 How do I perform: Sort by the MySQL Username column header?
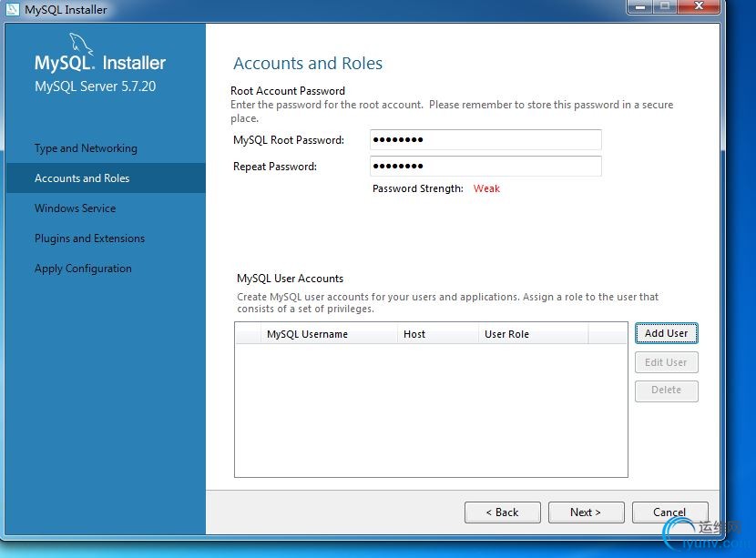click(x=329, y=334)
